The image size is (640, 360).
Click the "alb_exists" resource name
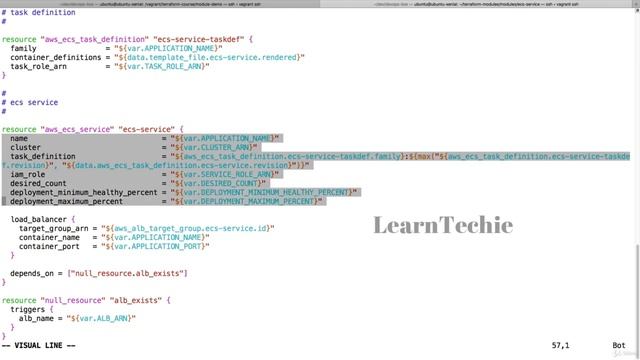click(x=136, y=300)
